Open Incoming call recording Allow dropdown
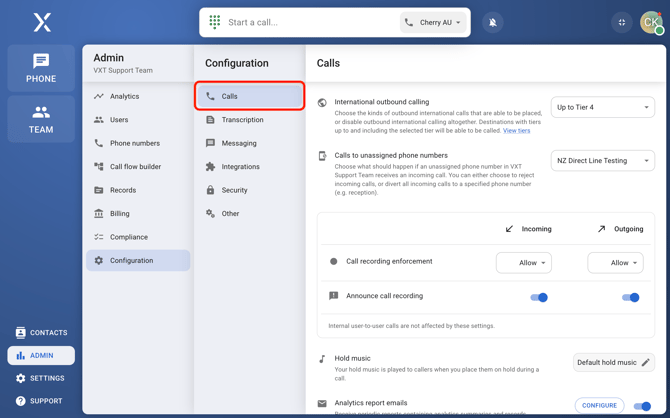Image resolution: width=670 pixels, height=418 pixels. [x=523, y=263]
